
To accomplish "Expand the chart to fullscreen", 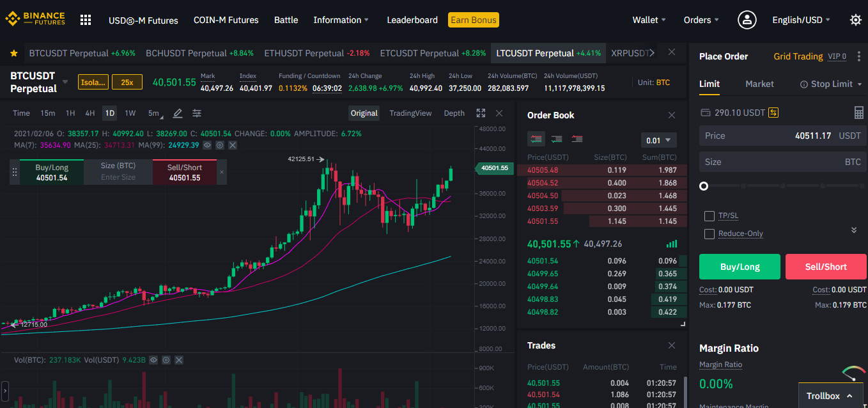I will coord(481,113).
